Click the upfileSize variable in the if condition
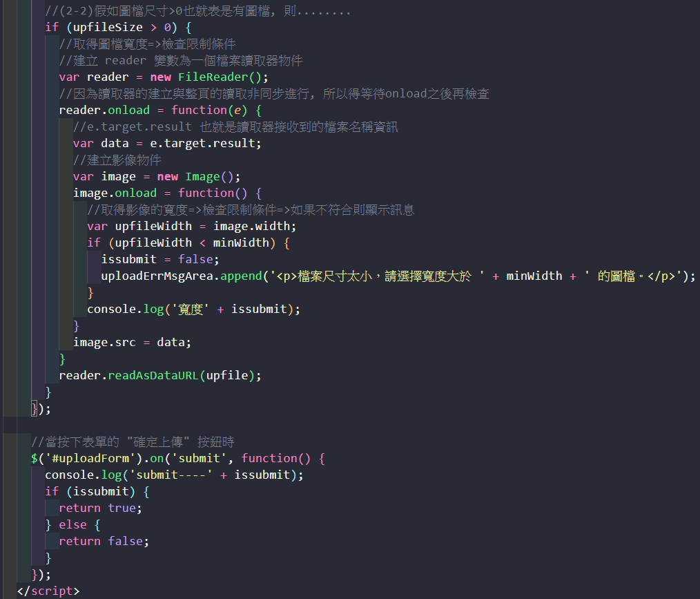The width and height of the screenshot is (700, 599). [x=105, y=27]
